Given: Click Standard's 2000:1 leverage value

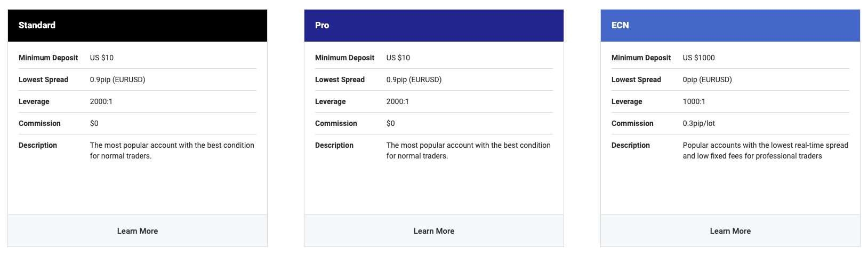Looking at the screenshot, I should tap(101, 101).
